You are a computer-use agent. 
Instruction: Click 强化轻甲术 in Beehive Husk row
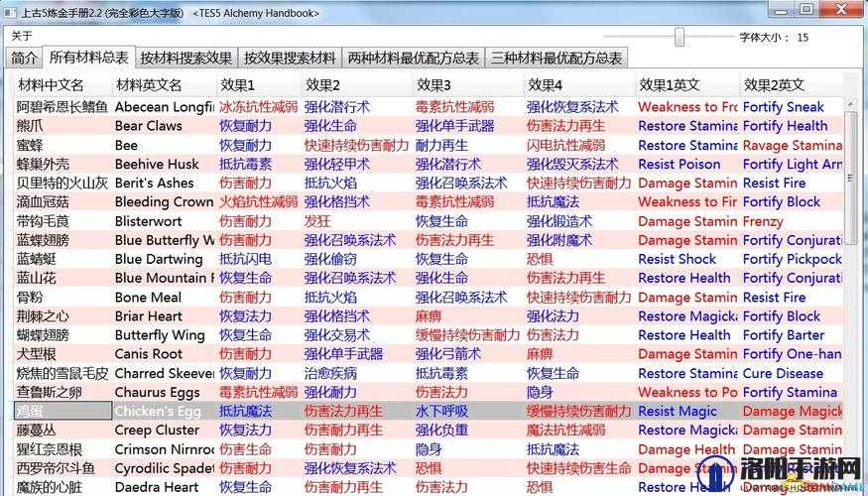coord(336,164)
